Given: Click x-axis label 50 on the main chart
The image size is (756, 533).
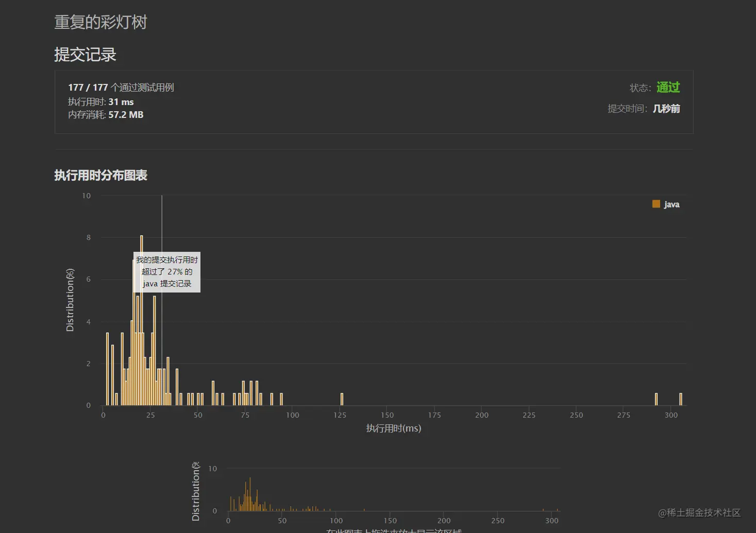Looking at the screenshot, I should (x=198, y=415).
